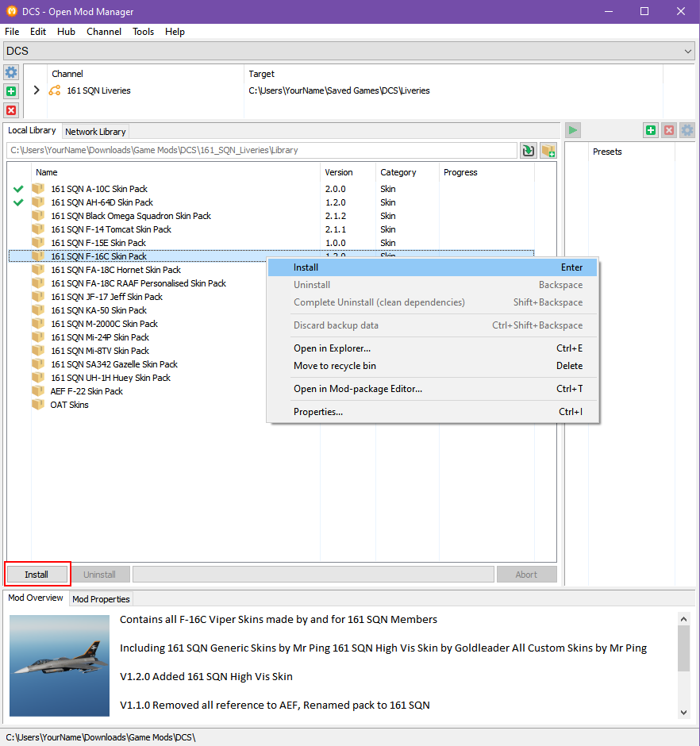This screenshot has height=746, width=700.
Task: Click the 161 SQN Liveries channel chain icon
Action: (54, 90)
